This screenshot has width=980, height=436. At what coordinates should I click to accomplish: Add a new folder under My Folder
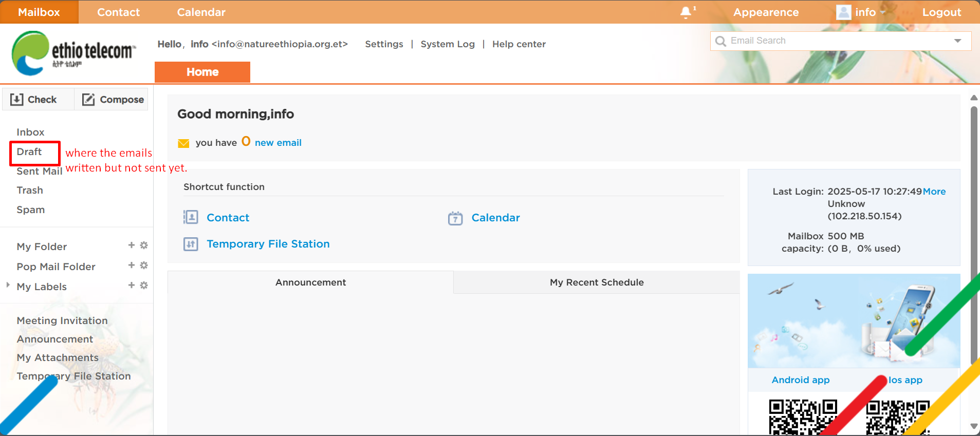click(x=132, y=245)
